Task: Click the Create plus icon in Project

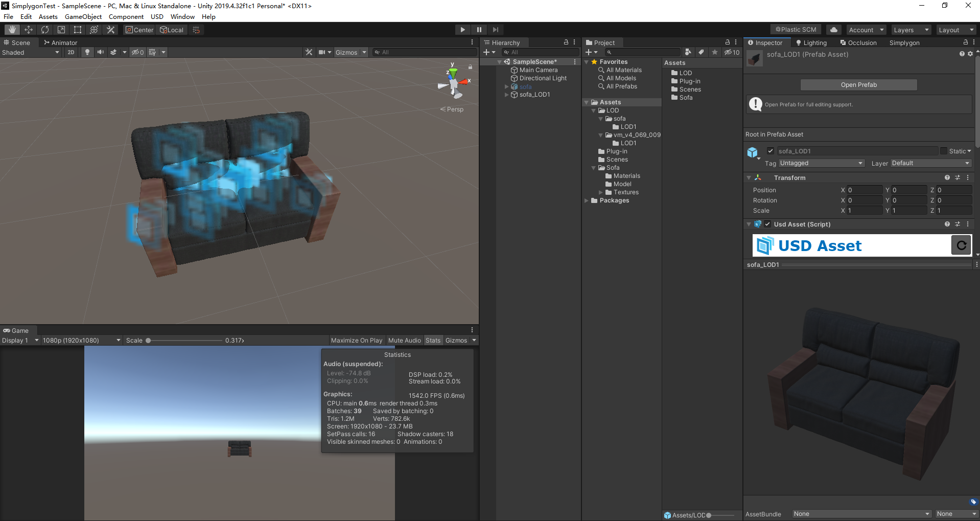Action: [x=589, y=52]
